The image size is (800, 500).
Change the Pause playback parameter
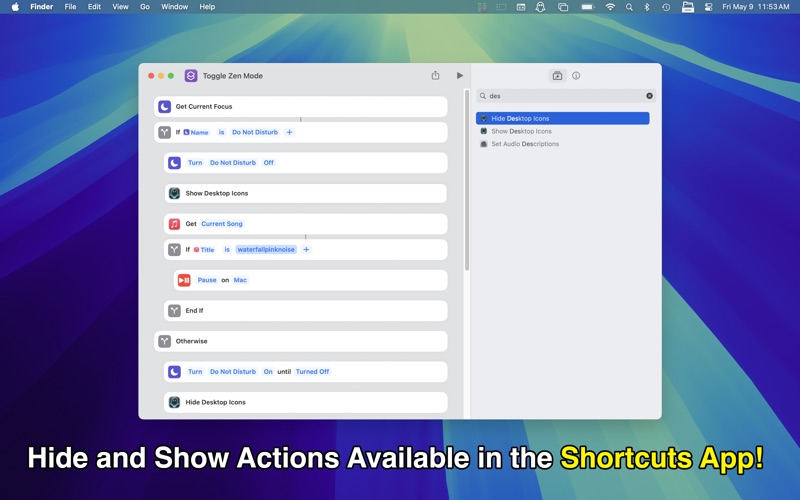pos(207,280)
